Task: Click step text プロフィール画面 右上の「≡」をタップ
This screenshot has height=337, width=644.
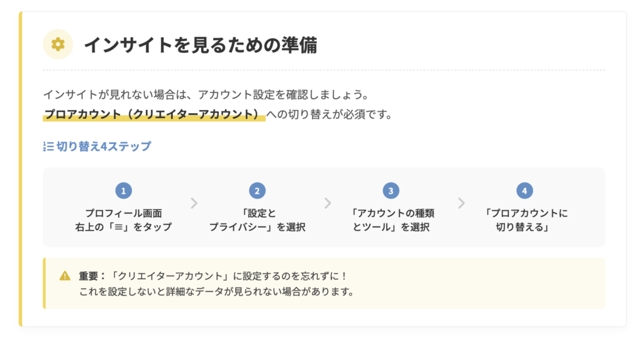Action: coord(123,220)
